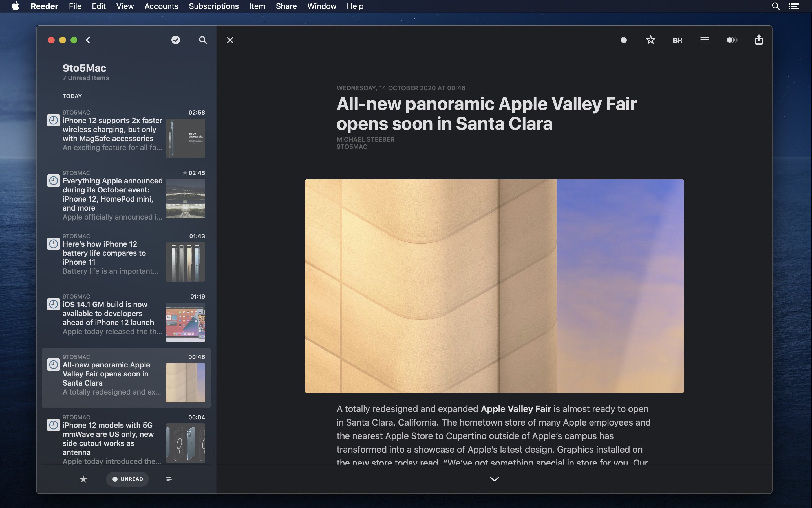Click the 9to5Mac feed title heading
This screenshot has width=812, height=508.
84,68
